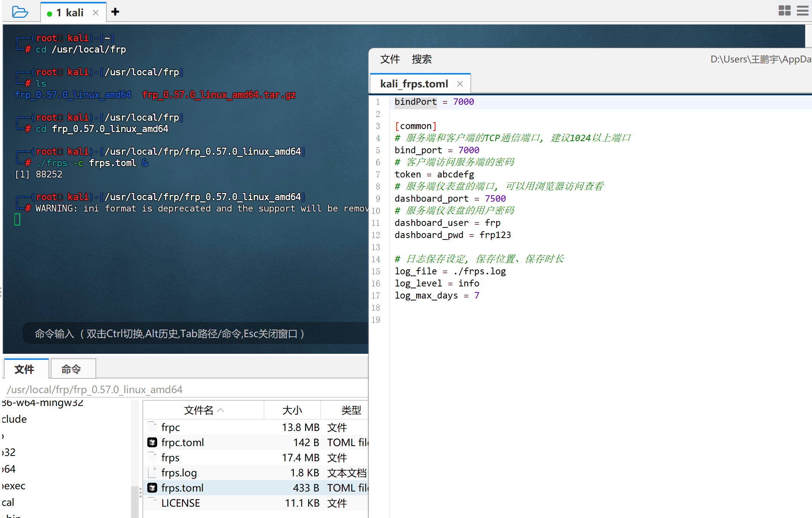Click the frpc.toml file icon
Screen dimensions: 812x518
click(x=152, y=442)
